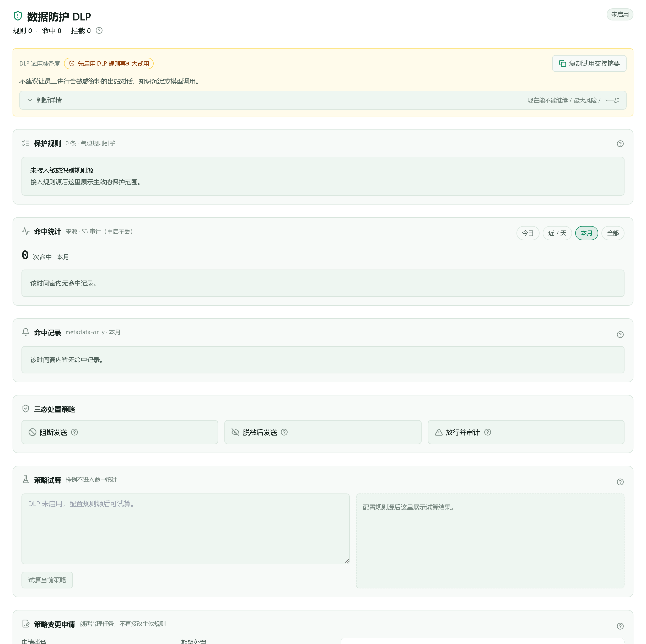
Task: Click the 先启用 DLP 规则再扩大试用 badge
Action: coord(109,63)
